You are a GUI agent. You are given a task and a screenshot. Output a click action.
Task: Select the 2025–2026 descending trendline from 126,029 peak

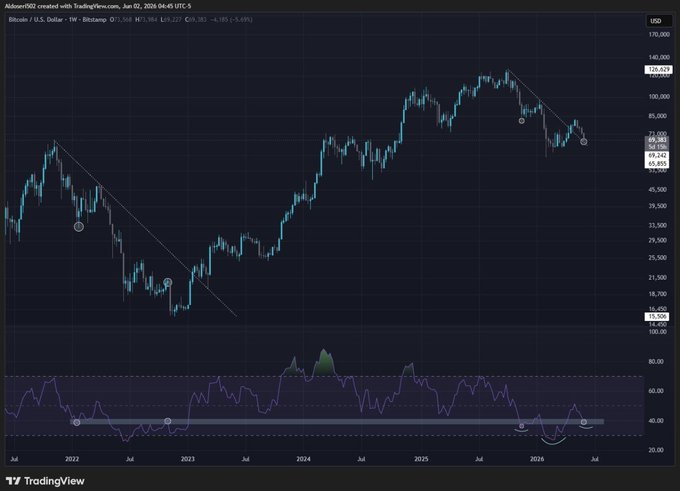click(x=546, y=106)
